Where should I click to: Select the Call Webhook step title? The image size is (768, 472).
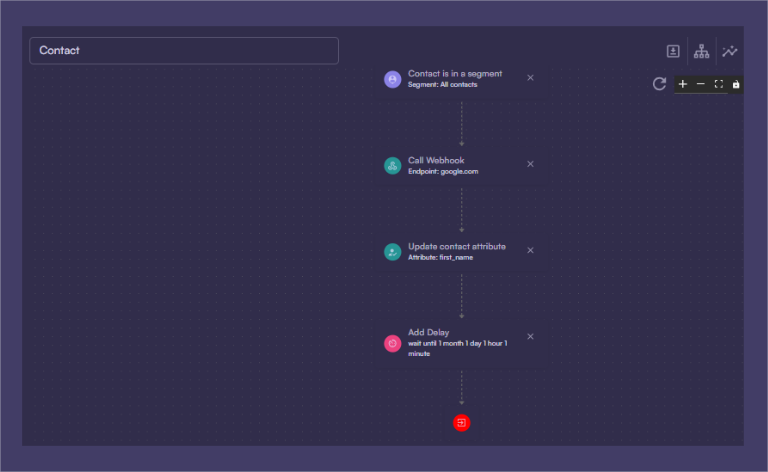click(x=436, y=160)
